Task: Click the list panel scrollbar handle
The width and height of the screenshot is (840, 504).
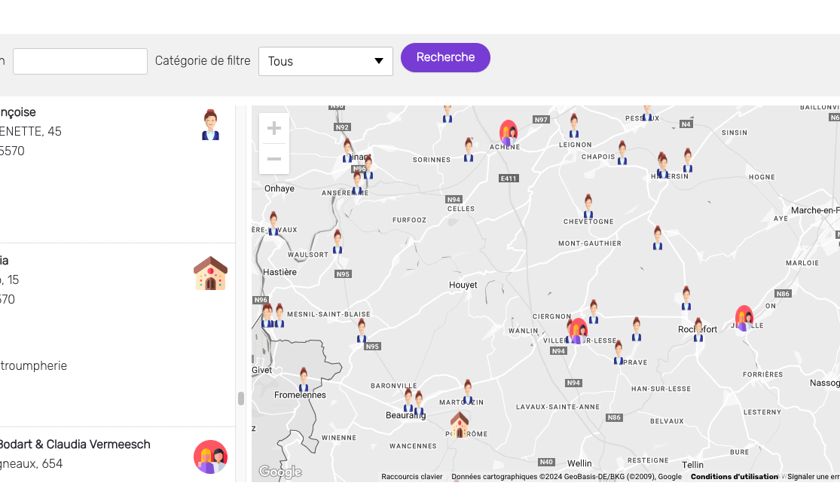Action: click(241, 399)
